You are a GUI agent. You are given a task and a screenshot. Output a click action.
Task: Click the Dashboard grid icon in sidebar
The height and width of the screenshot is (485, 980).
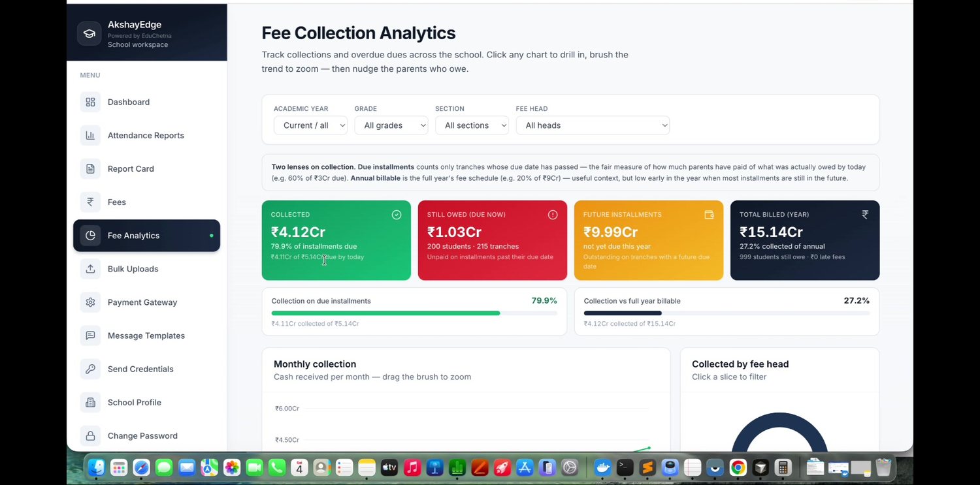(90, 102)
